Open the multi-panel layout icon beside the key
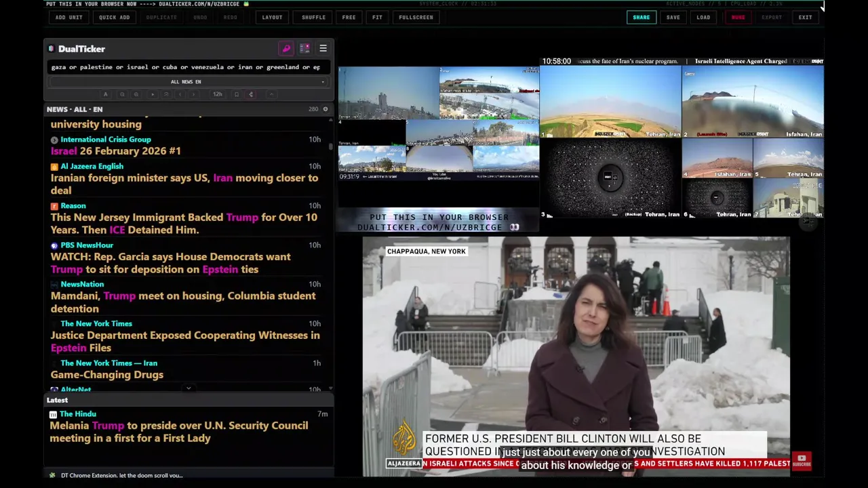 click(x=304, y=49)
